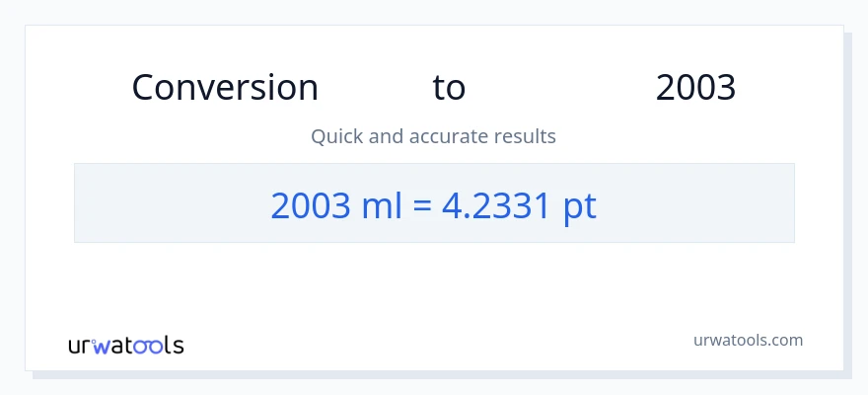Click the urwatools logo
The width and height of the screenshot is (868, 395).
pos(125,346)
